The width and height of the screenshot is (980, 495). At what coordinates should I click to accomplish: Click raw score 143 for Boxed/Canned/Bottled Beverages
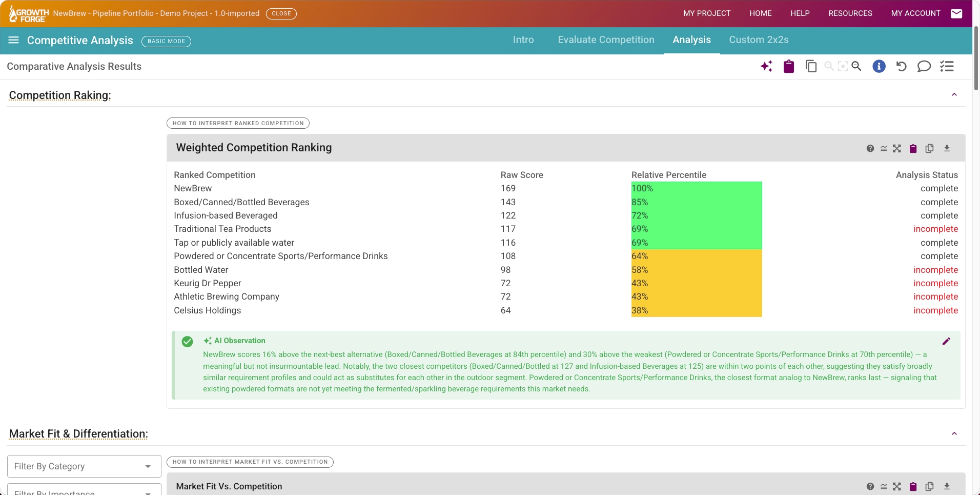508,202
